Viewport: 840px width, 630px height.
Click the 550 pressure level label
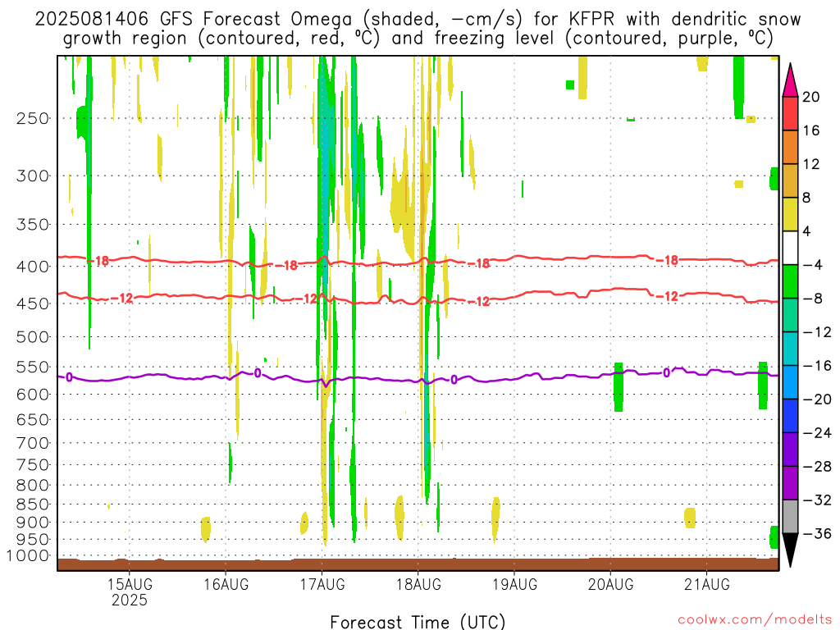point(33,367)
